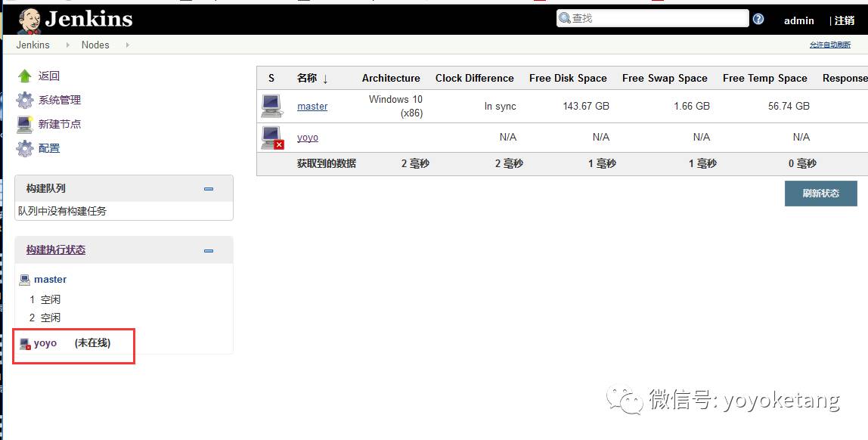Open the yoyo node link in table
Viewport: 868px width, 440px height.
tap(308, 138)
